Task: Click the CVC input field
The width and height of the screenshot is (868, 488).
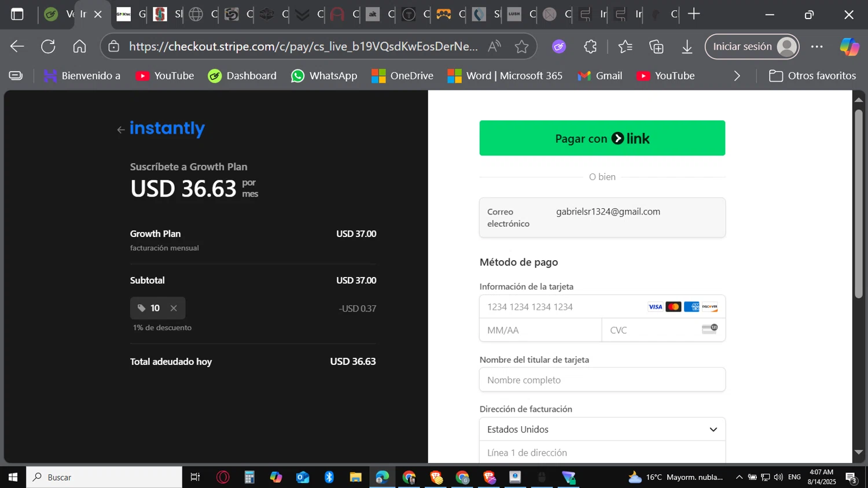Action: pos(663,330)
